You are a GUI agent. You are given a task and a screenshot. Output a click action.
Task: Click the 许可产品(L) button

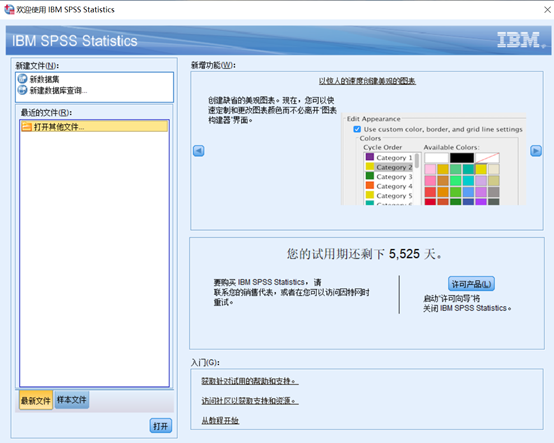pyautogui.click(x=471, y=284)
